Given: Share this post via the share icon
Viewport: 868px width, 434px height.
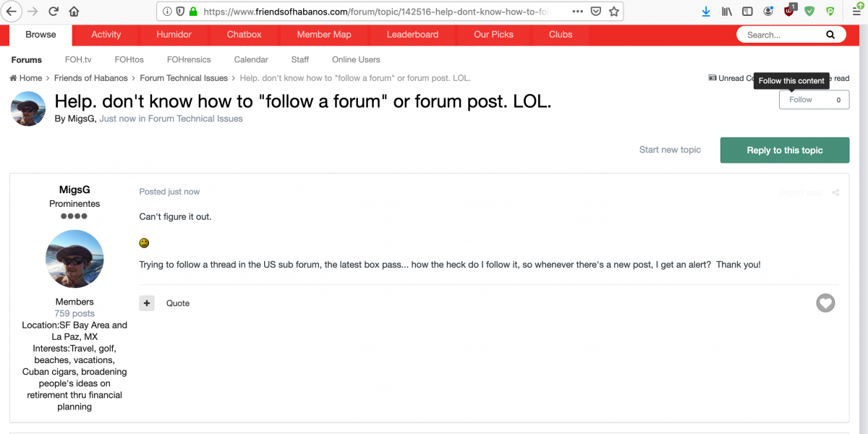Looking at the screenshot, I should (x=835, y=192).
